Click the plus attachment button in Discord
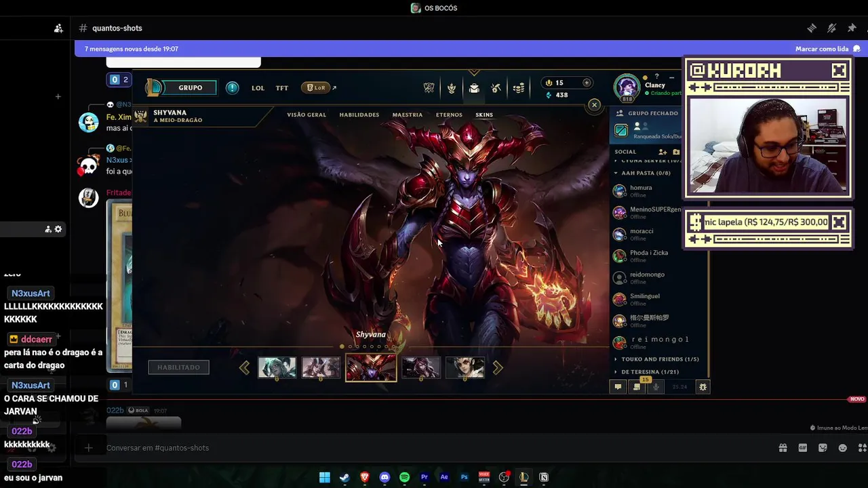 click(88, 448)
